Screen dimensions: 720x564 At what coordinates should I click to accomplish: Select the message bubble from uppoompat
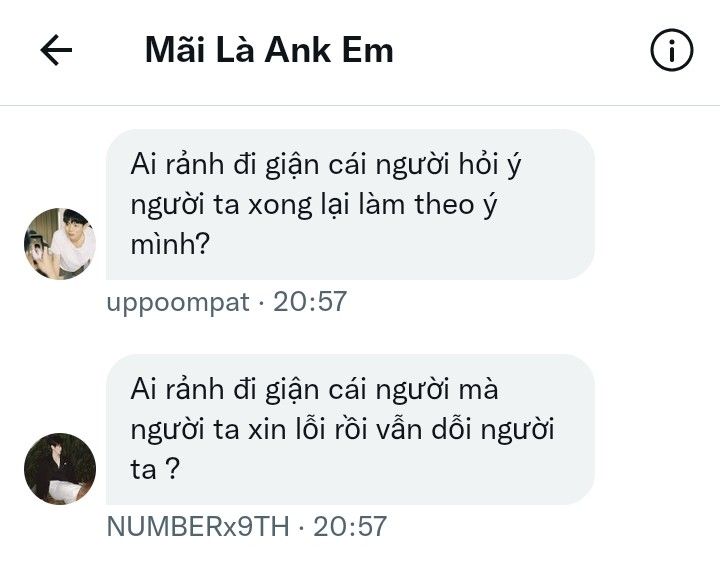pos(350,204)
